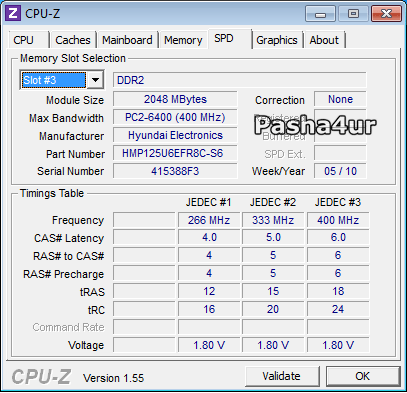Click the Week/Year value 05 / 10
The height and width of the screenshot is (393, 407).
[x=340, y=171]
